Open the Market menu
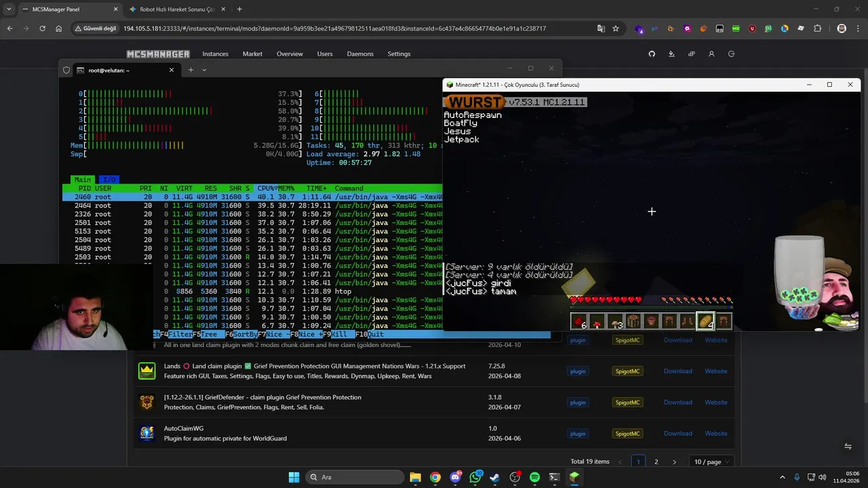868x488 pixels. tap(252, 54)
